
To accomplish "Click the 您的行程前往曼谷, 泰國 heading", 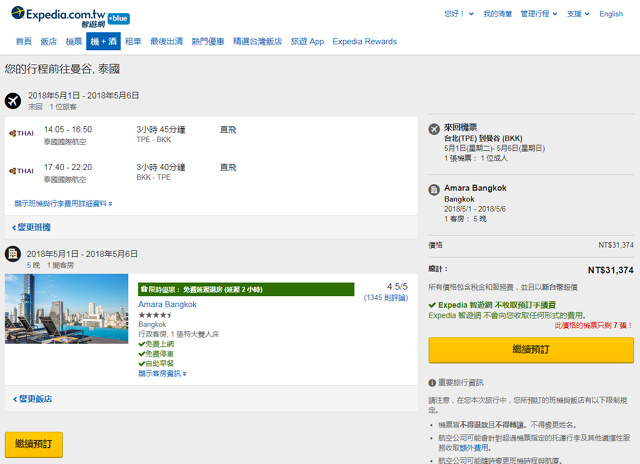I will click(x=62, y=69).
